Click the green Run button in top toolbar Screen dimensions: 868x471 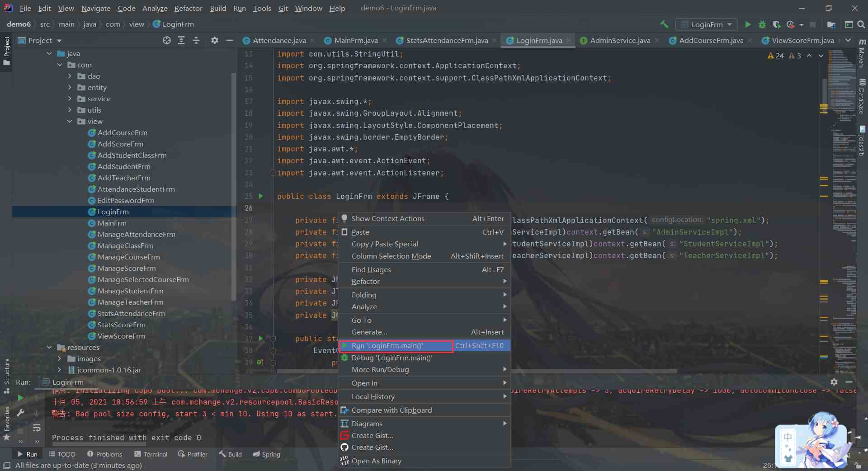pos(748,24)
